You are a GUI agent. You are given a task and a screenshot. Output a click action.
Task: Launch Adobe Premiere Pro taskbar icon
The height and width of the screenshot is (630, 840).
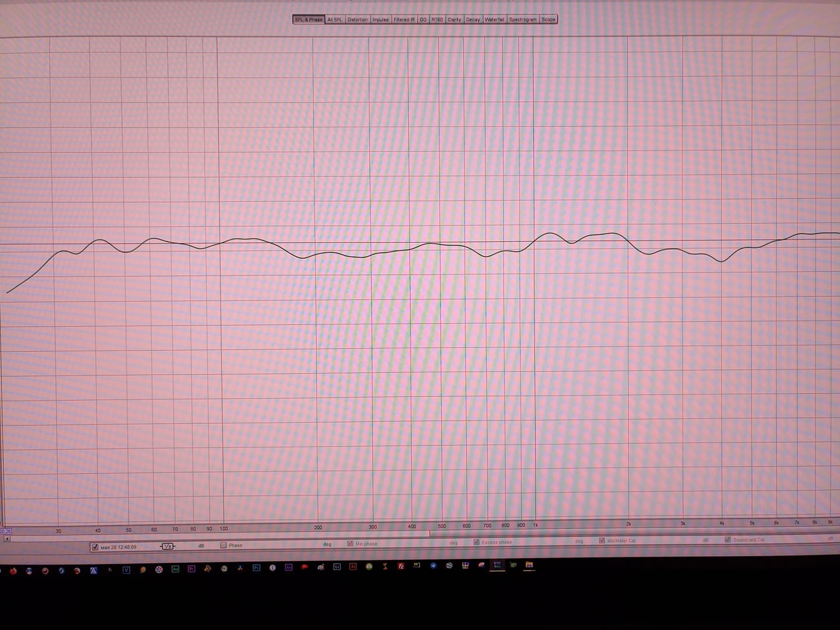click(191, 569)
